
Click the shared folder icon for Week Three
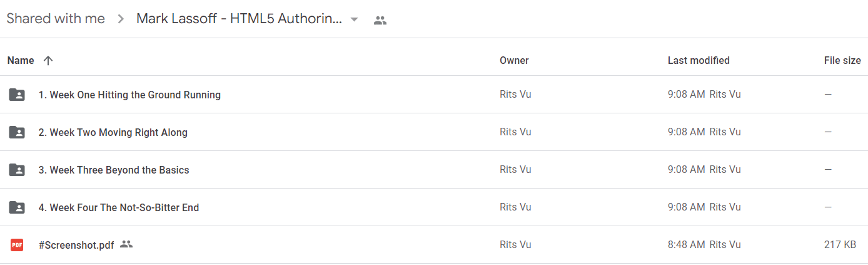point(17,170)
